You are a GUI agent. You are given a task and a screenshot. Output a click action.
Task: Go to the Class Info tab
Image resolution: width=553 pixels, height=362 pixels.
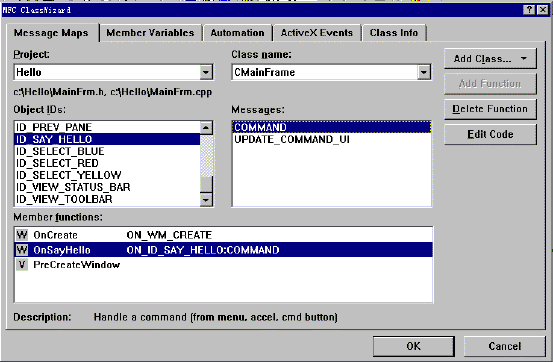[394, 33]
